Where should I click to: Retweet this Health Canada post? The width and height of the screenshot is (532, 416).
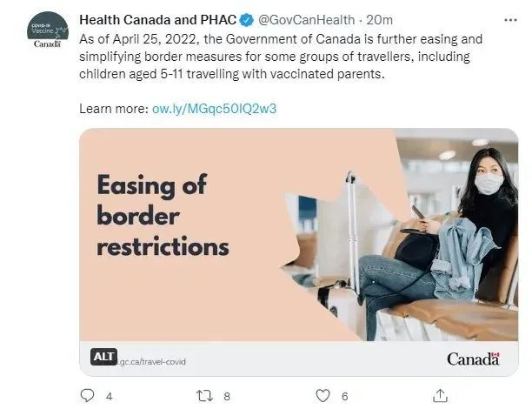click(204, 396)
